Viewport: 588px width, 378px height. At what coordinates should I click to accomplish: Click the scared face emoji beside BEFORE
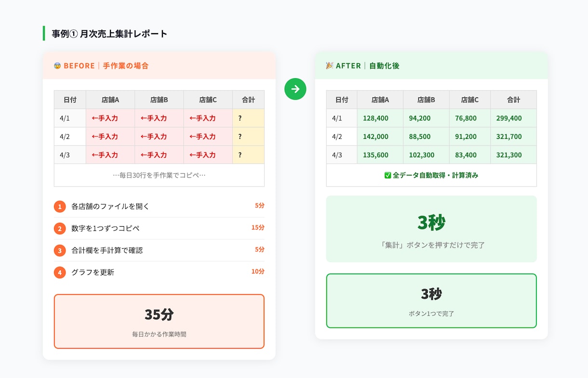(x=57, y=66)
